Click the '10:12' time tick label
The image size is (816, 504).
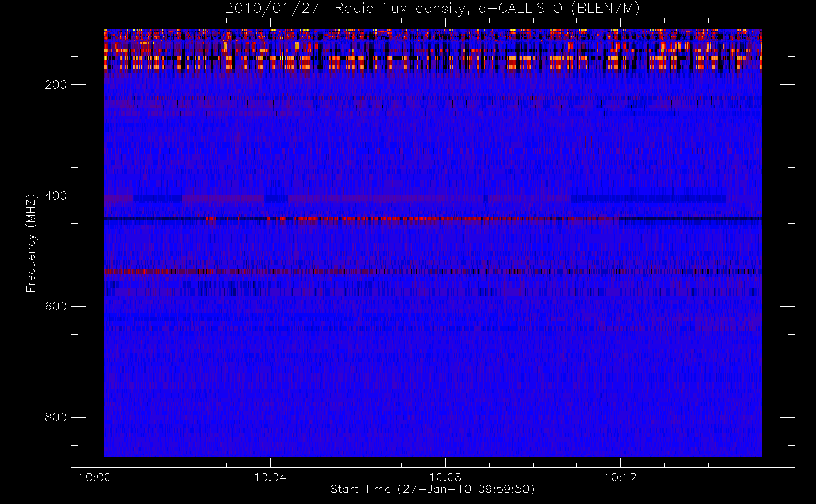click(620, 477)
